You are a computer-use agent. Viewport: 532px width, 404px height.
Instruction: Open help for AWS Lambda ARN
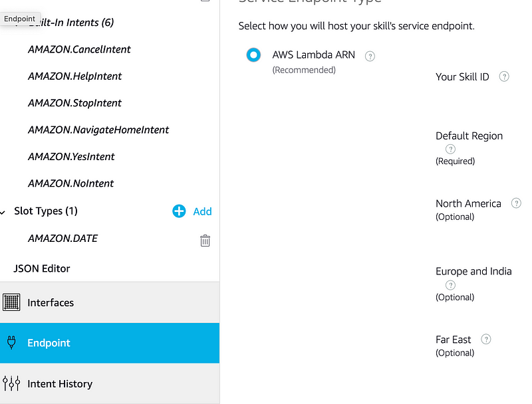point(370,56)
